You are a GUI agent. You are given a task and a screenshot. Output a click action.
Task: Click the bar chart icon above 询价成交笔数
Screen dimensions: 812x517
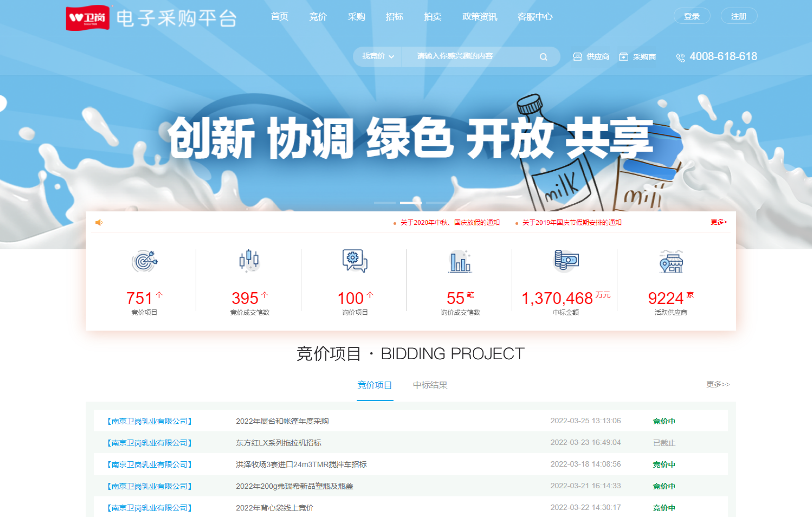point(460,262)
